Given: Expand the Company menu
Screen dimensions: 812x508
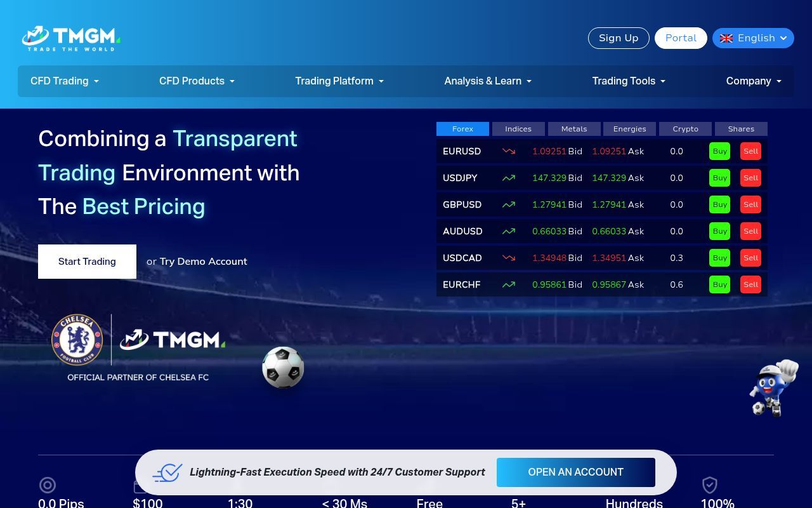Looking at the screenshot, I should tap(754, 81).
